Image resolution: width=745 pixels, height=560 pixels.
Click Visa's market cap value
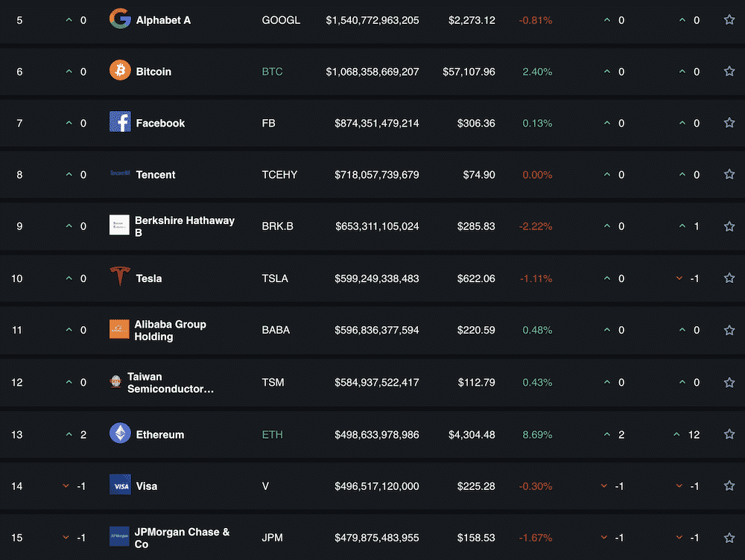pyautogui.click(x=377, y=486)
